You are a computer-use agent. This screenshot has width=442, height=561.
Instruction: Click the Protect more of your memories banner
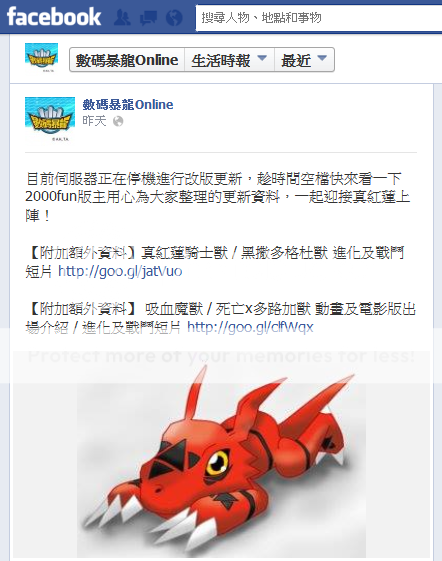(221, 356)
